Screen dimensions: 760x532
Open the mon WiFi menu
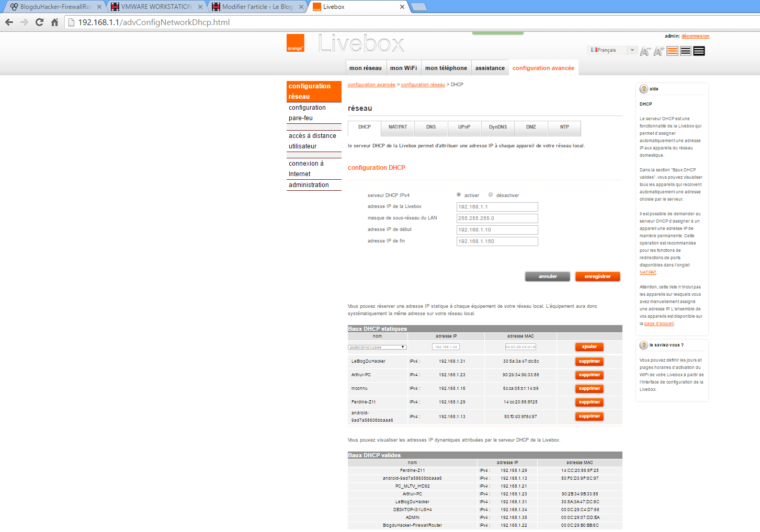(x=403, y=68)
